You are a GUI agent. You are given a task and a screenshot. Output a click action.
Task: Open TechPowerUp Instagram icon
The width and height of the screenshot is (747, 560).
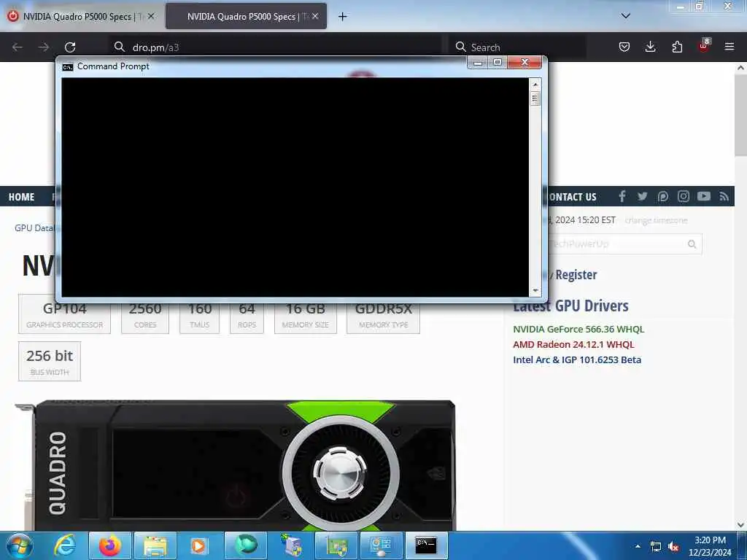coord(683,196)
